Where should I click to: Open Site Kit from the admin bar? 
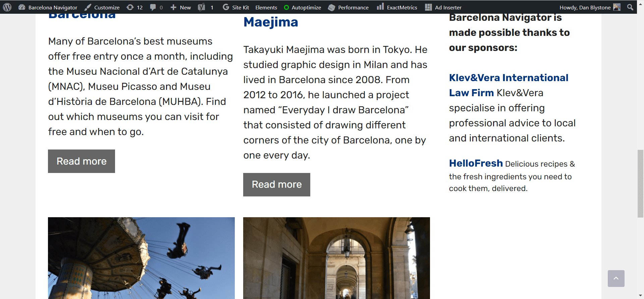pos(236,7)
